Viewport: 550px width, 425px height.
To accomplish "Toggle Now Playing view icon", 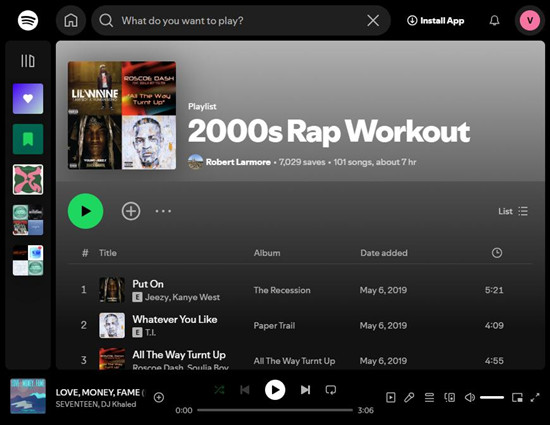I will pos(390,397).
